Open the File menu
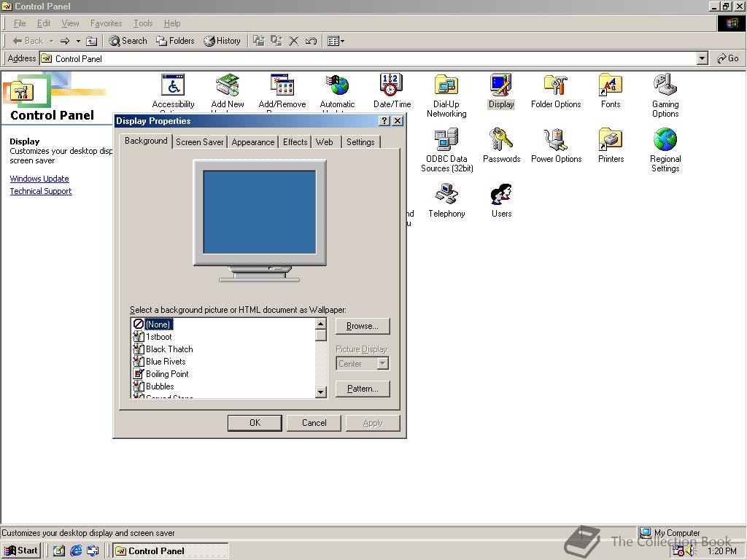Image resolution: width=747 pixels, height=560 pixels. point(20,23)
